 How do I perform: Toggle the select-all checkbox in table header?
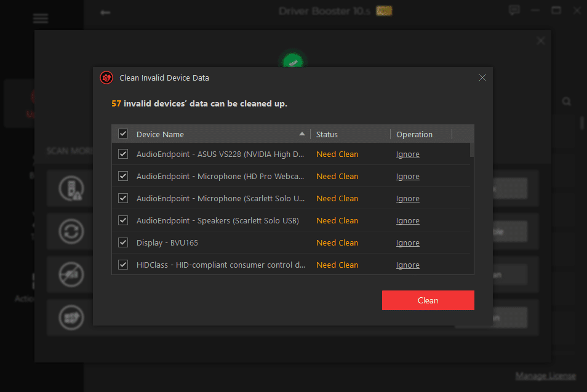(x=123, y=134)
